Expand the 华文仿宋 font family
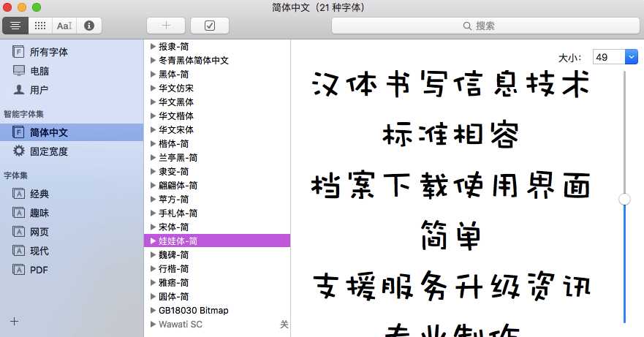644x337 pixels. click(153, 88)
